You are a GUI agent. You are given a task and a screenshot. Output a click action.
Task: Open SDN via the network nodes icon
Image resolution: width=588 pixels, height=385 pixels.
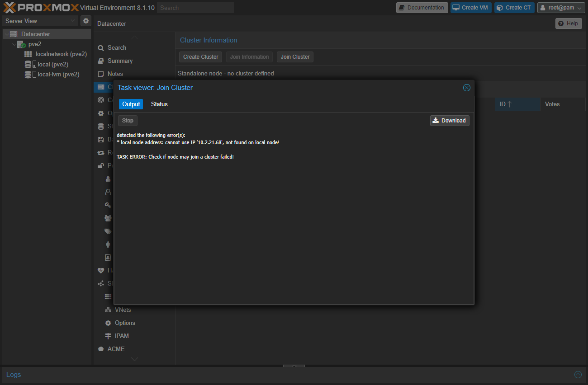click(101, 283)
